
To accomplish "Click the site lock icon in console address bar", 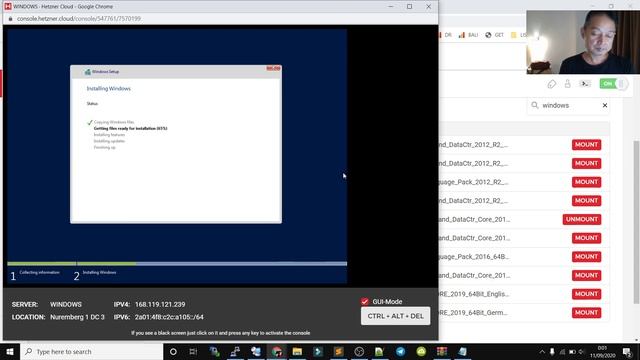I will (11, 18).
